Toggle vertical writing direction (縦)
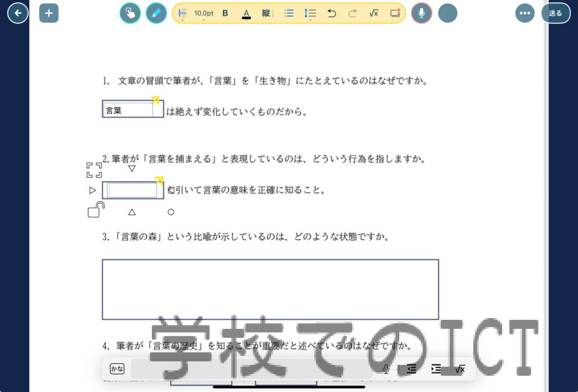Viewport: 578px width, 392px height. tap(266, 13)
